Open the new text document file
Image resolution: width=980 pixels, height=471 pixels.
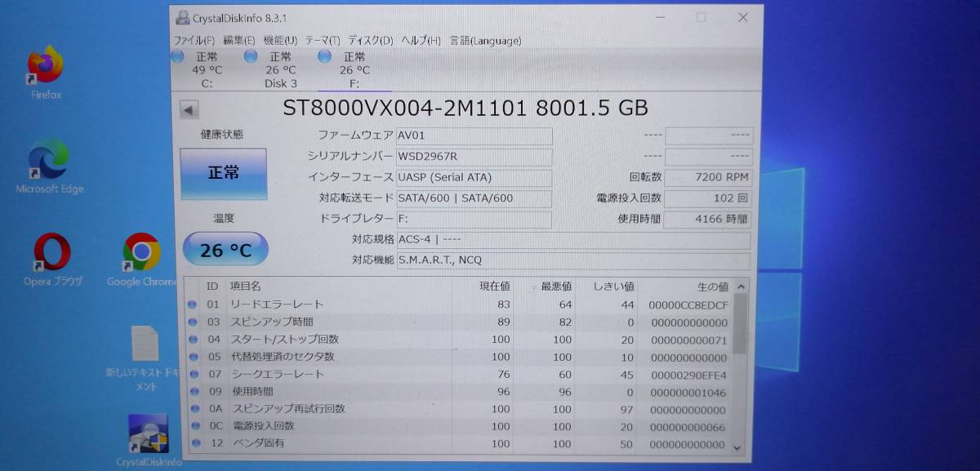pos(145,358)
